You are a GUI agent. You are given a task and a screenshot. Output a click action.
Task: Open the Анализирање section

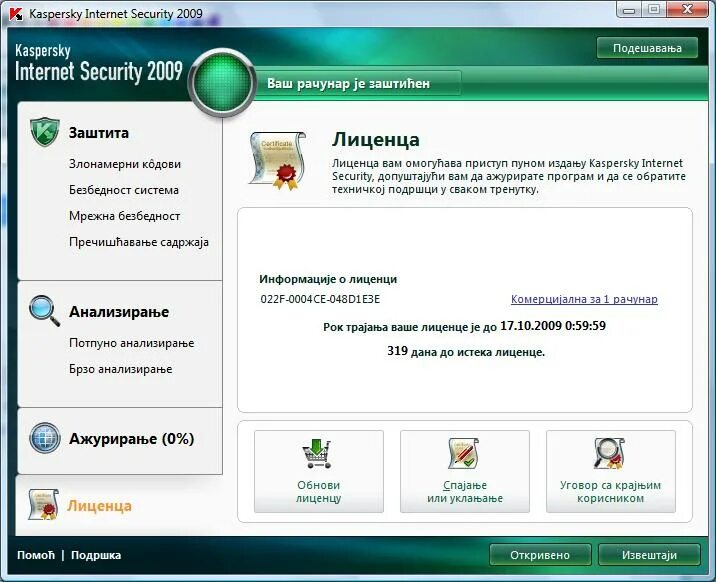(x=119, y=312)
